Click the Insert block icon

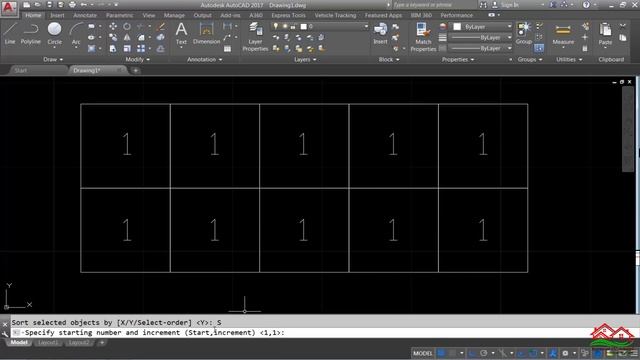[380, 33]
